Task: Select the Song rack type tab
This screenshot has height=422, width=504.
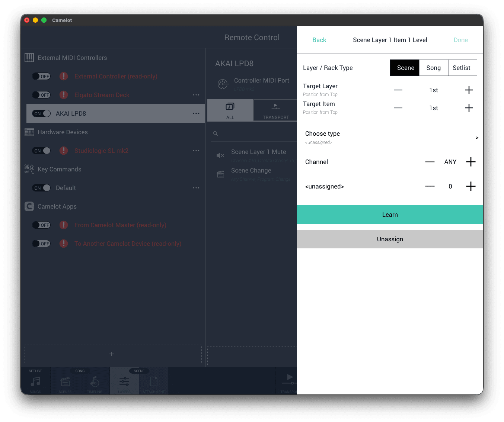Action: tap(433, 68)
